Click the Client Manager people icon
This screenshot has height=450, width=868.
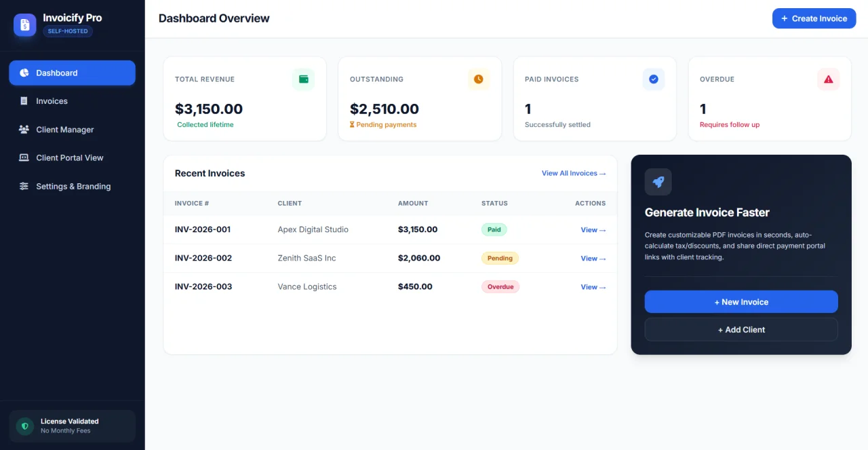[24, 130]
